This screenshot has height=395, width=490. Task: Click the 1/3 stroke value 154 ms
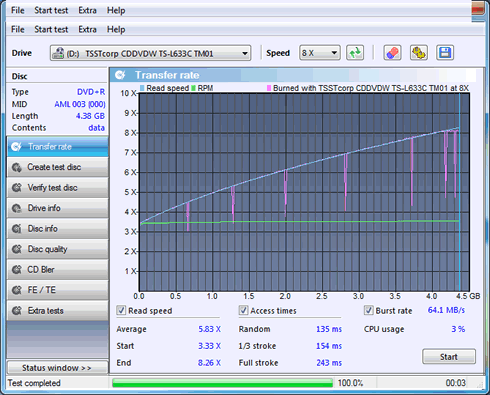click(329, 346)
